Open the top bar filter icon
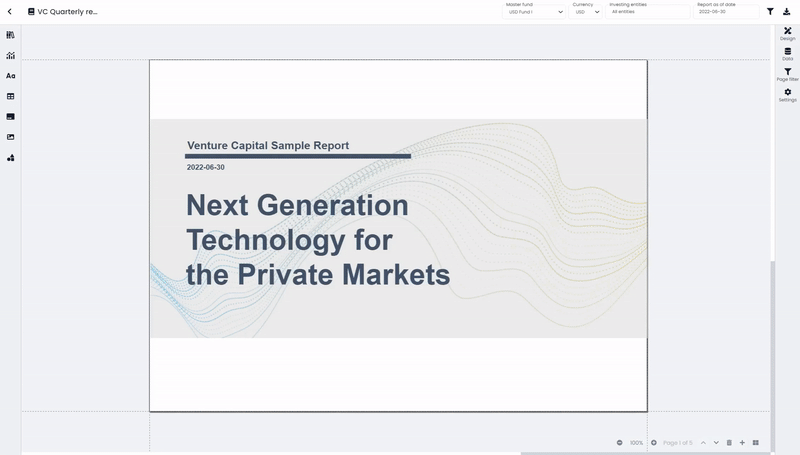This screenshot has width=800, height=455. [770, 11]
